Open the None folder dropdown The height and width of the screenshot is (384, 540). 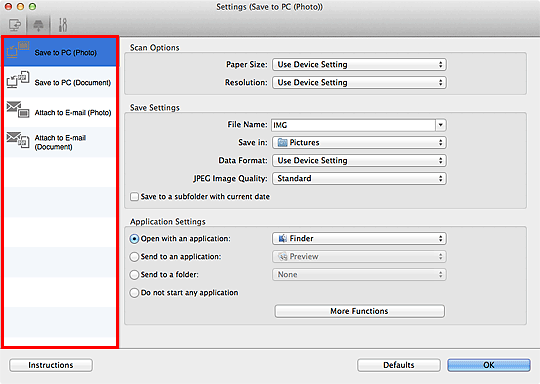tap(359, 274)
